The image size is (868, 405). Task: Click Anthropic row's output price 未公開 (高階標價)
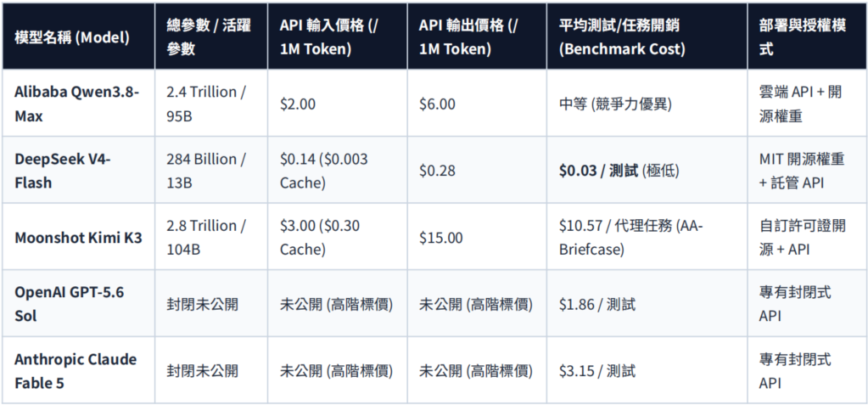[x=477, y=370]
